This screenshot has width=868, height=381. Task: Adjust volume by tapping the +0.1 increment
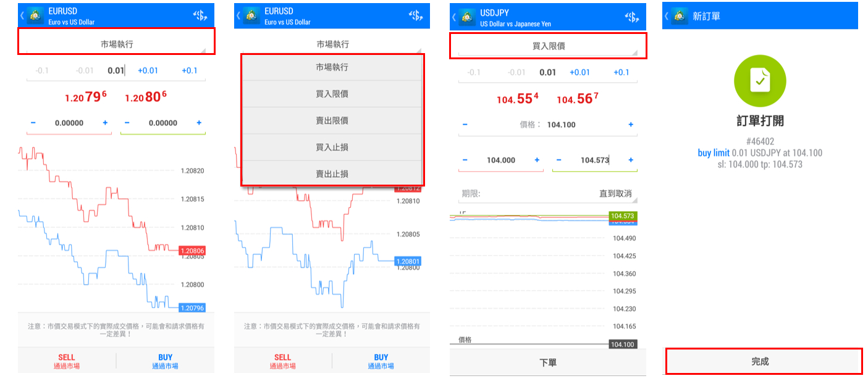click(190, 70)
